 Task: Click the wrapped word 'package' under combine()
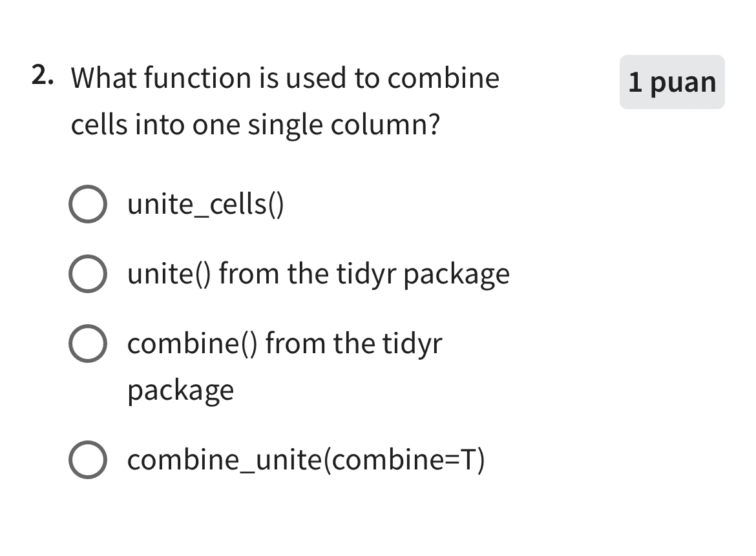point(180,391)
